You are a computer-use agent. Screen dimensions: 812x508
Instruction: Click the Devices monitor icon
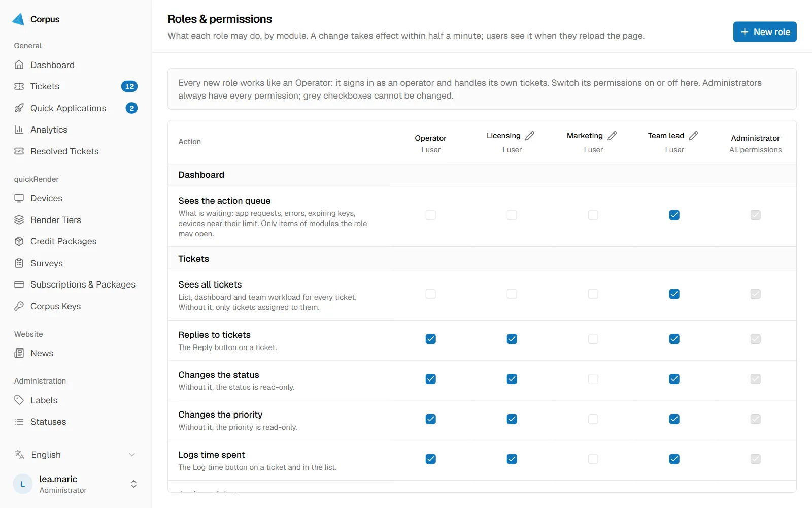(x=19, y=198)
